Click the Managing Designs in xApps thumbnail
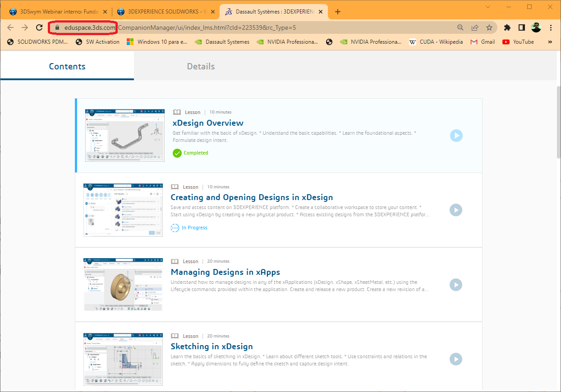561x392 pixels. [x=123, y=284]
